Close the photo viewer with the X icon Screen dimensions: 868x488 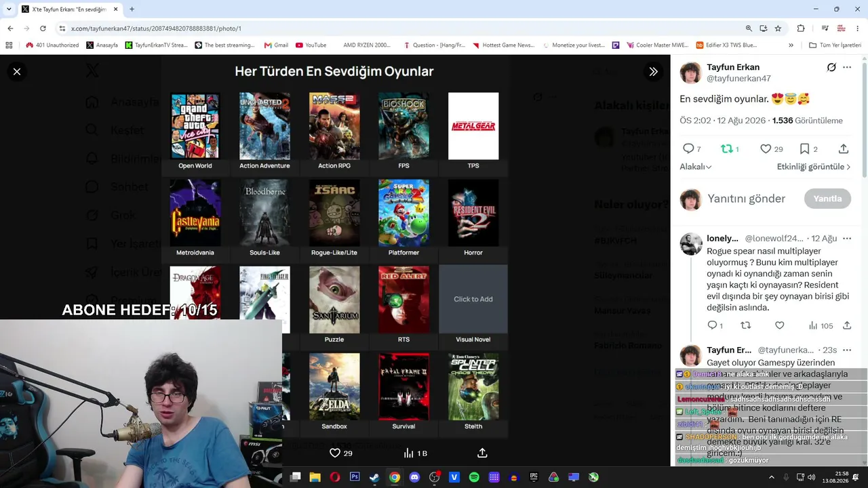pyautogui.click(x=17, y=71)
